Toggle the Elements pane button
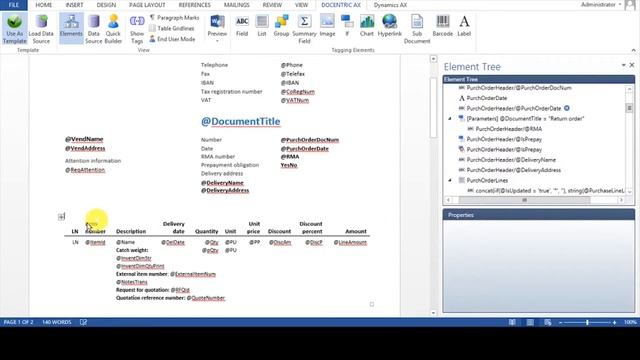 pos(71,28)
